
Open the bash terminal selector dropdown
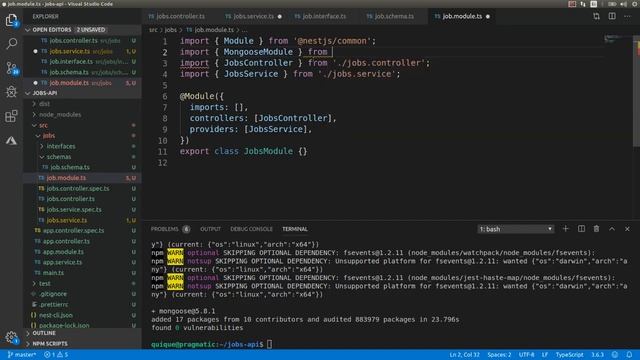pos(516,229)
